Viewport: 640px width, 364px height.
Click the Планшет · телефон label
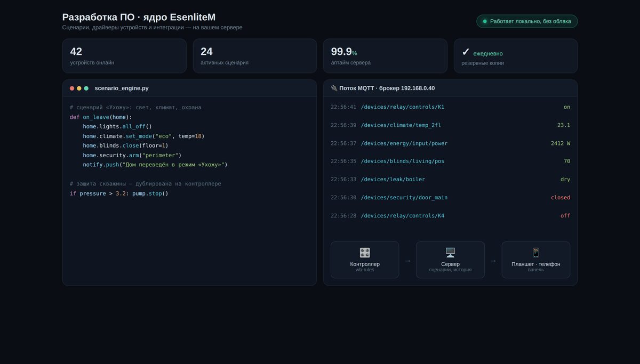click(536, 264)
